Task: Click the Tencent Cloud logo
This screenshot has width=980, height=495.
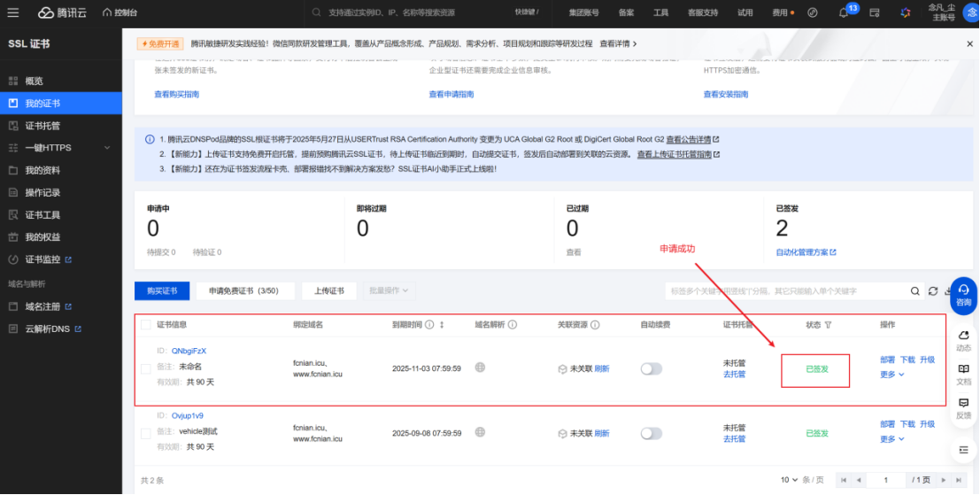Action: pos(64,12)
